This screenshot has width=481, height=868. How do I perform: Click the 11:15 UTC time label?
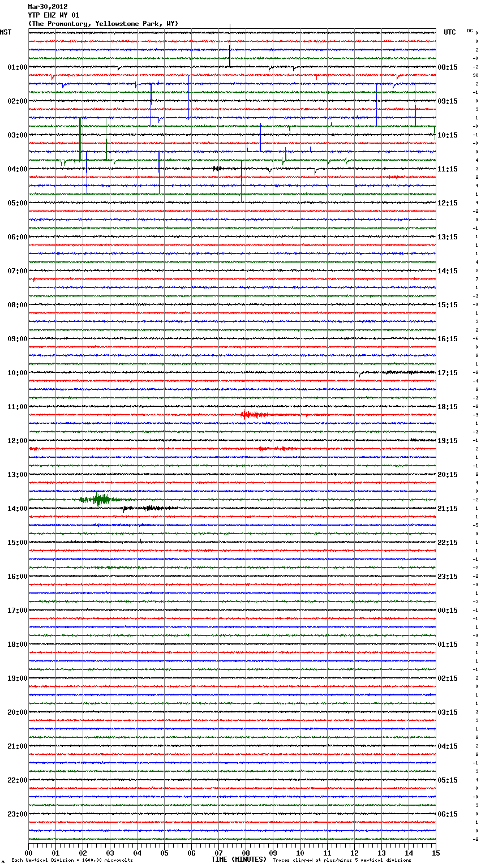(448, 169)
